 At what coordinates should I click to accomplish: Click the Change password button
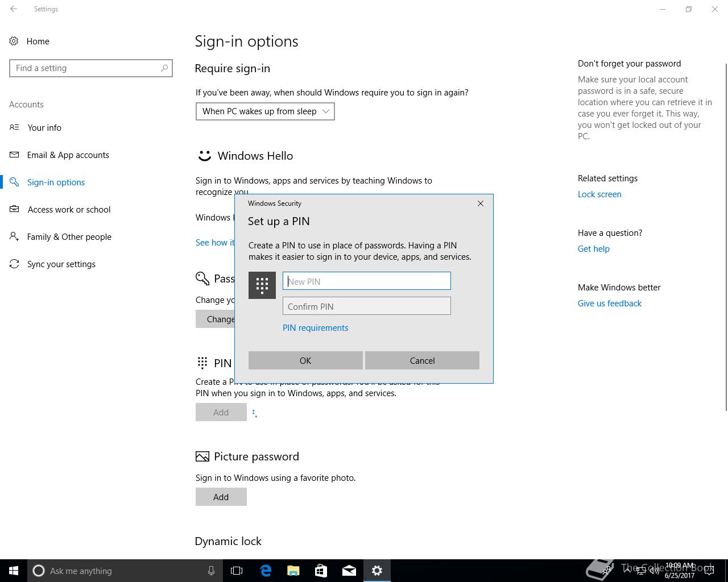click(216, 319)
